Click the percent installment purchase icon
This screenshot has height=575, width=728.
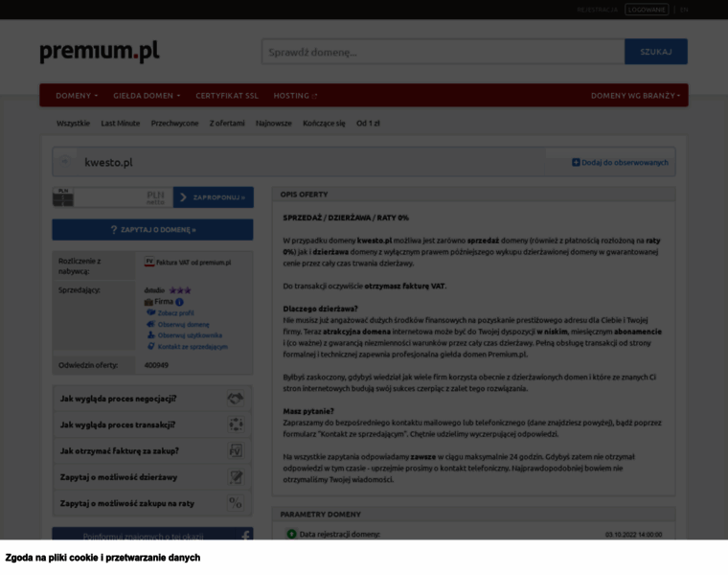coord(236,503)
